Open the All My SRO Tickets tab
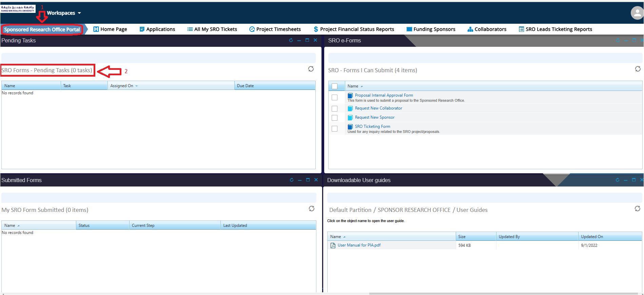 tap(212, 29)
